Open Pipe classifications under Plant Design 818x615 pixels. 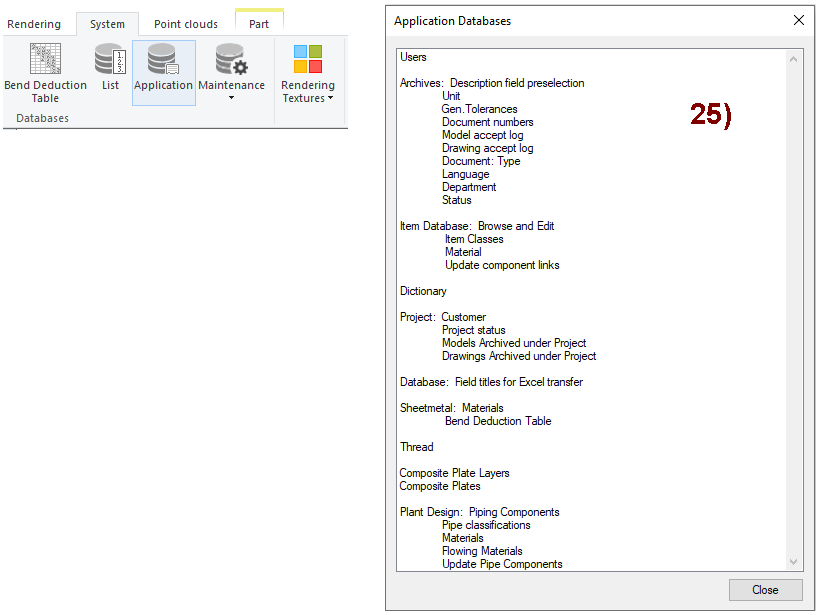[x=486, y=525]
